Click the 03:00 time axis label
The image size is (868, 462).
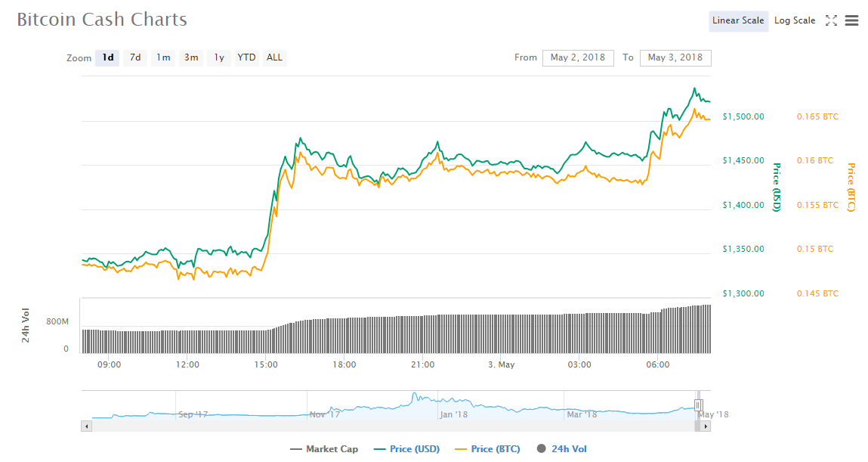579,364
